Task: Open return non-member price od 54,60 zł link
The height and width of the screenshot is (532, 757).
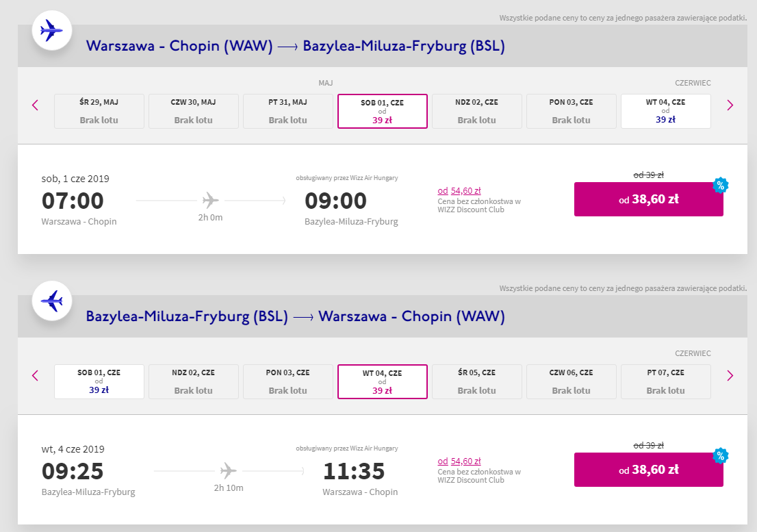Action: click(x=459, y=461)
